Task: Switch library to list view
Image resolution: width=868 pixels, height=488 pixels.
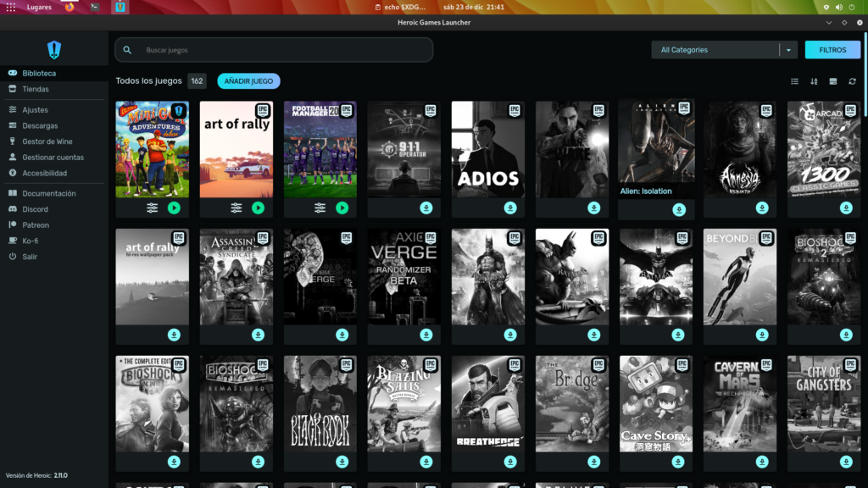Action: [794, 81]
